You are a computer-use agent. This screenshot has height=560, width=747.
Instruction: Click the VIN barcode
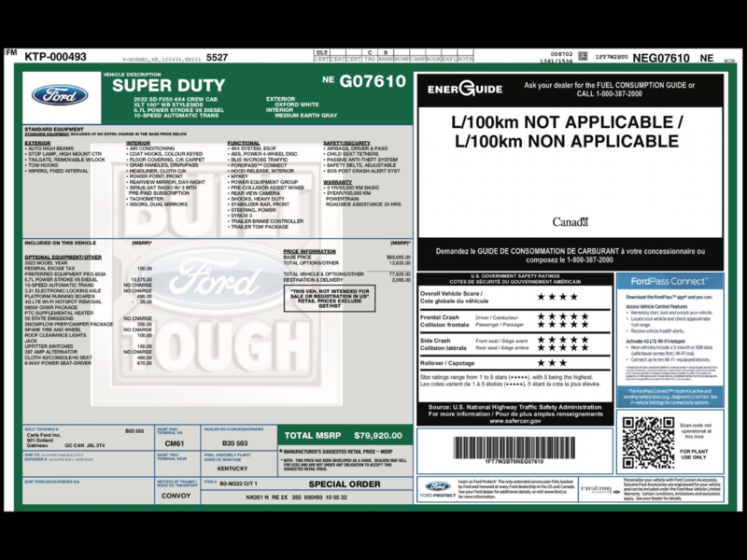pos(514,448)
